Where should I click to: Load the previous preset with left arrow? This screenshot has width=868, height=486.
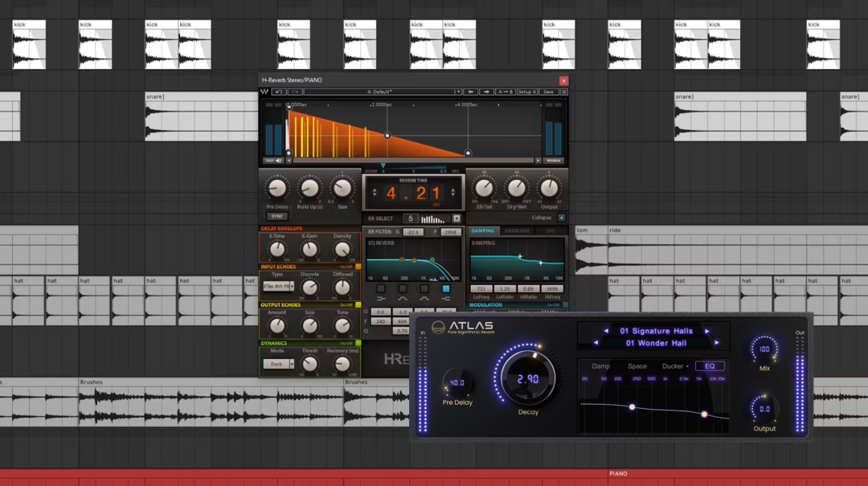pos(470,92)
